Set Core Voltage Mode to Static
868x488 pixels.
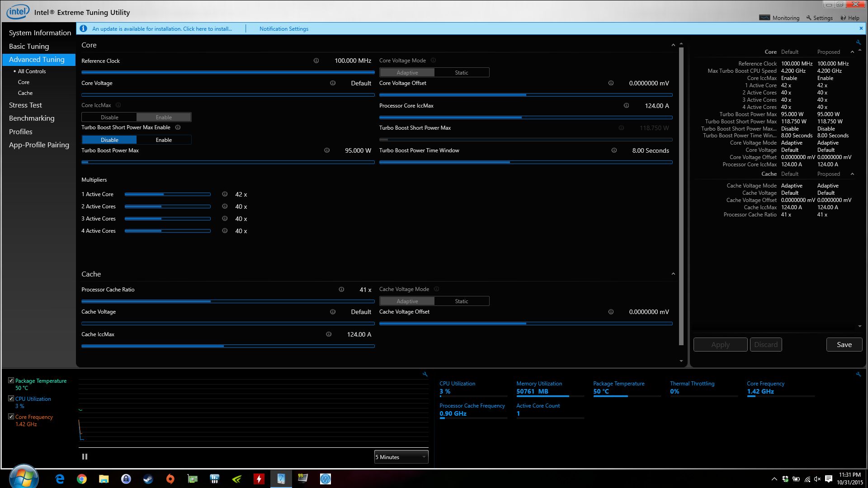pyautogui.click(x=462, y=72)
